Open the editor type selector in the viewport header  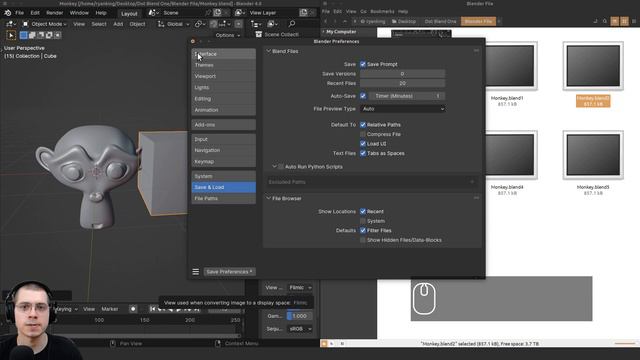(11, 24)
